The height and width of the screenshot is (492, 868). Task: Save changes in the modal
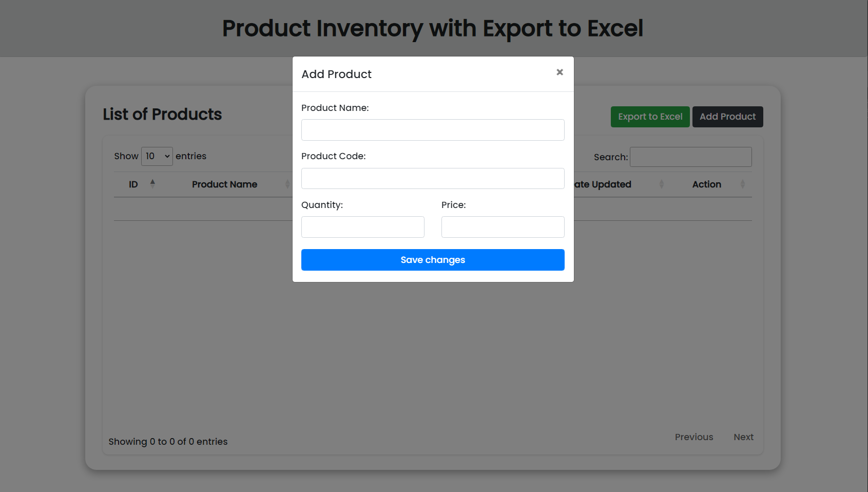[433, 260]
